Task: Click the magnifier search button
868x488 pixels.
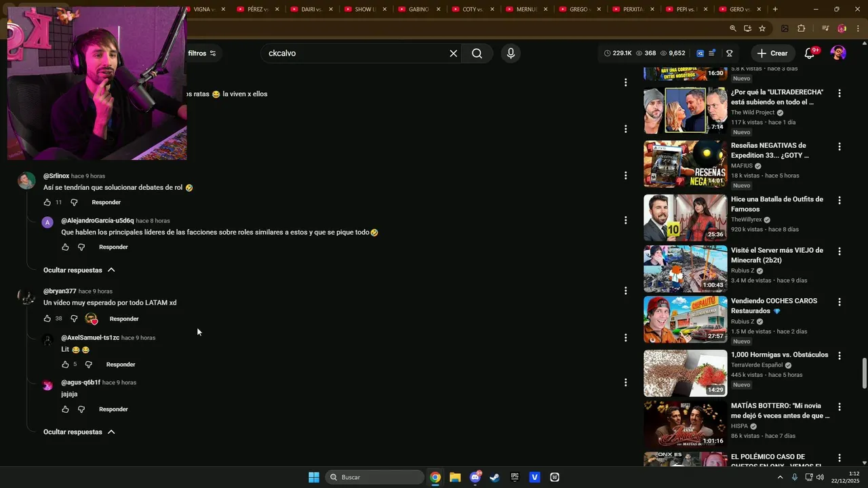Action: (x=477, y=53)
